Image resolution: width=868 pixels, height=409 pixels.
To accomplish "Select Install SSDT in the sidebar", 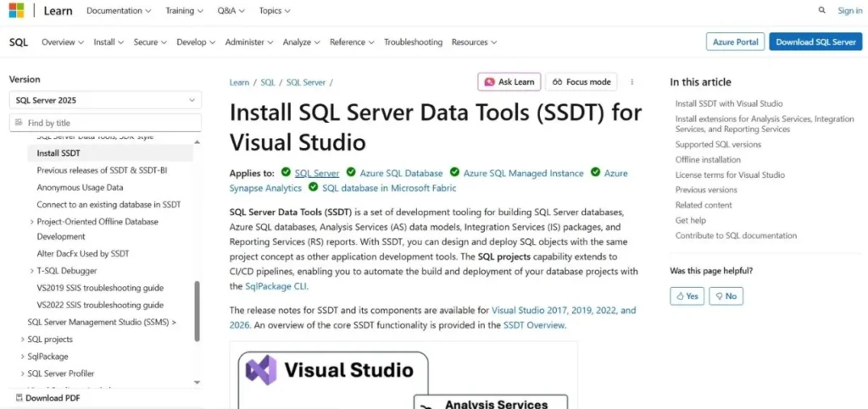I will tap(110, 153).
